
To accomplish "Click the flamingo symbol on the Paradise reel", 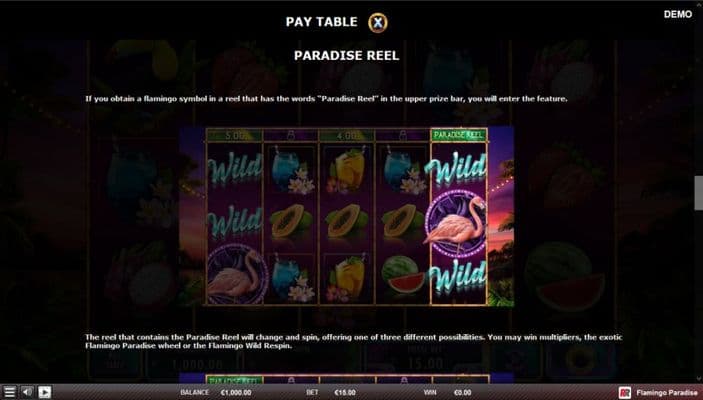I will click(457, 223).
